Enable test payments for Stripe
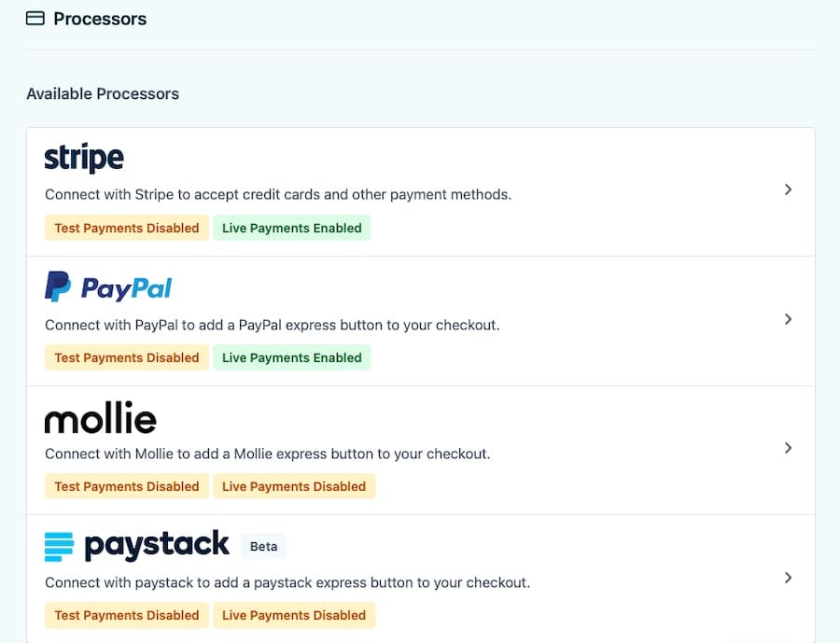Viewport: 840px width, 643px height. point(126,227)
